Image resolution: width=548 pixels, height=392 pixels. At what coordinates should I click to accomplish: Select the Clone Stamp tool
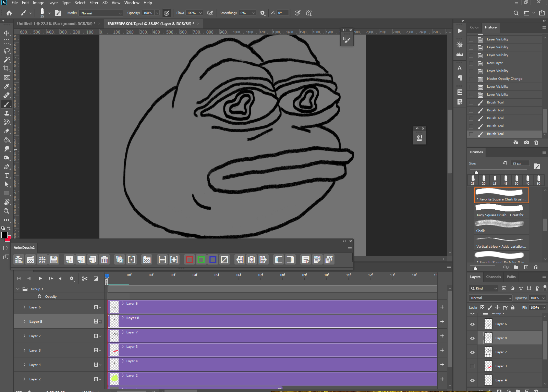point(7,113)
